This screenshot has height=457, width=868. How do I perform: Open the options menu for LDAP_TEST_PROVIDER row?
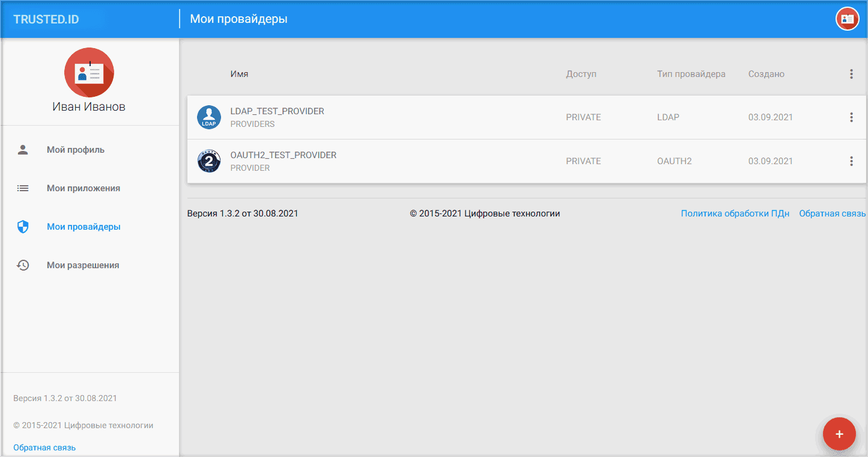click(x=851, y=117)
